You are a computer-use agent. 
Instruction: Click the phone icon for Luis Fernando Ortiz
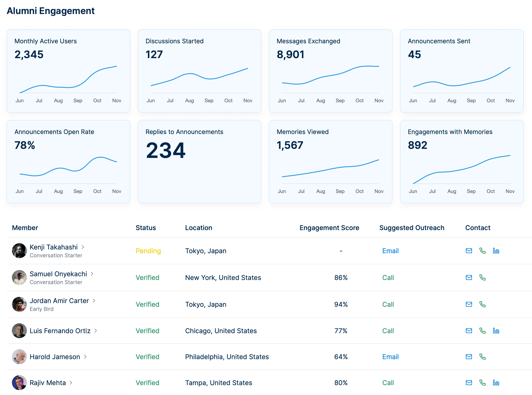coord(483,331)
